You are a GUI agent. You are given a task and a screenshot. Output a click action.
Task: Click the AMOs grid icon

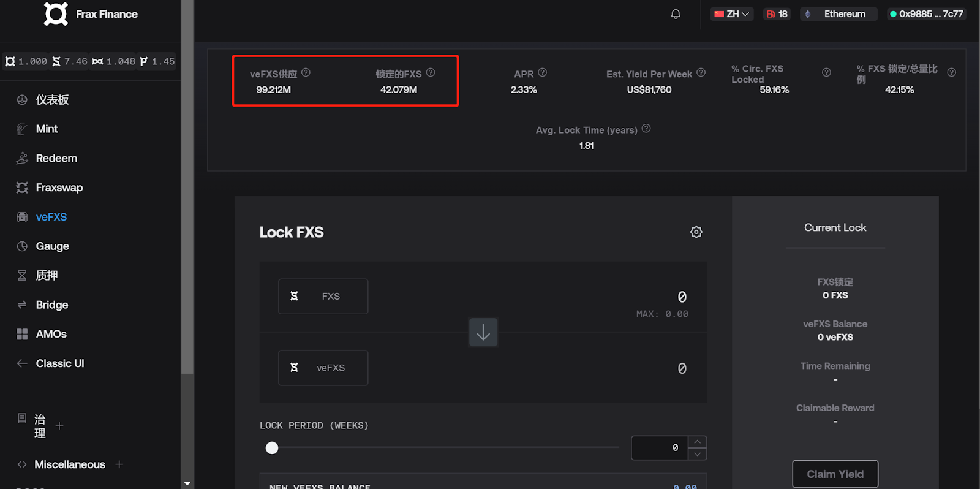(x=22, y=334)
